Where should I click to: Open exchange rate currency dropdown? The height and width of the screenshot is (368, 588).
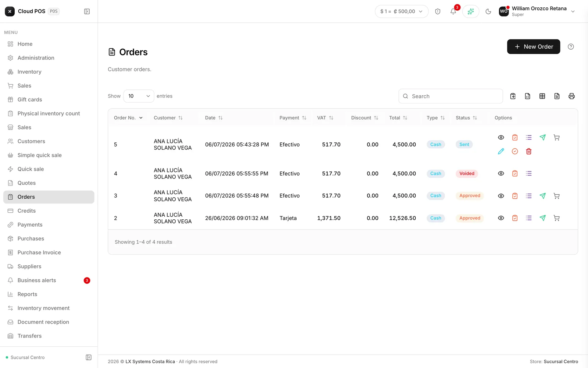click(x=402, y=11)
